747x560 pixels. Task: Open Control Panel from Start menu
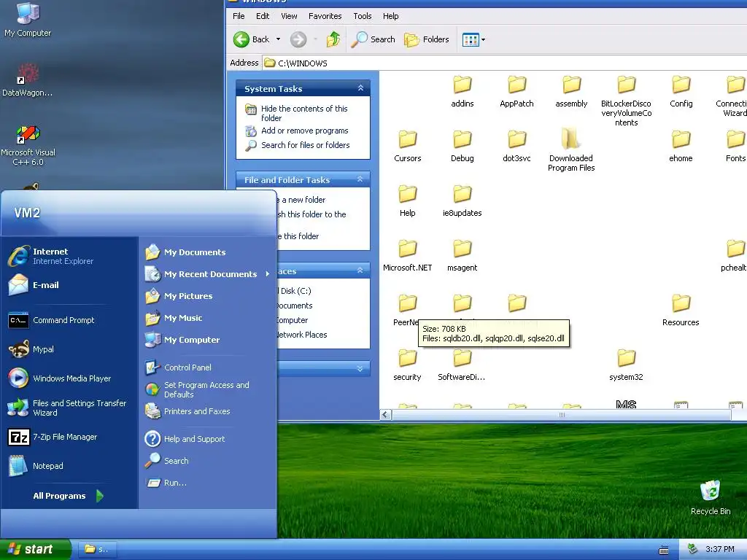click(178, 367)
